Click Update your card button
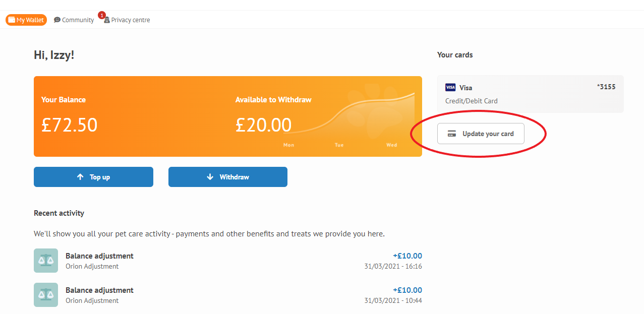The width and height of the screenshot is (644, 314). point(481,134)
